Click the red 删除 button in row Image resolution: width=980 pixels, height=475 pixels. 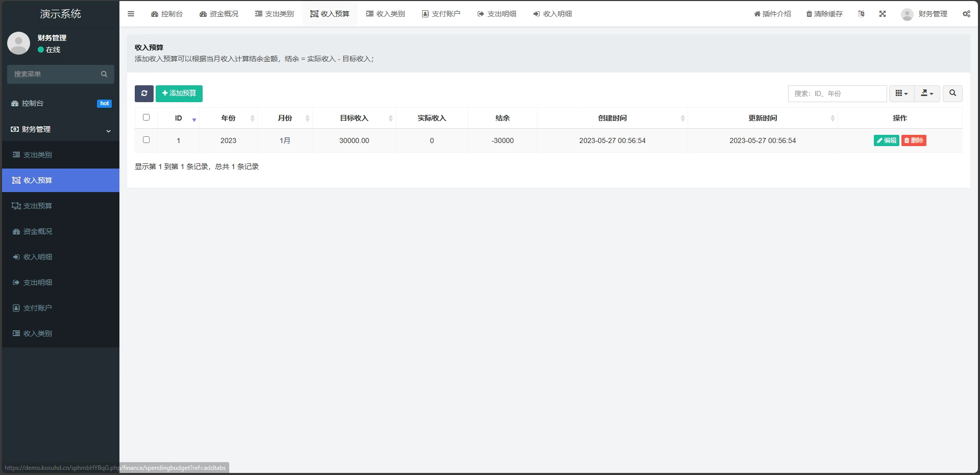click(914, 140)
